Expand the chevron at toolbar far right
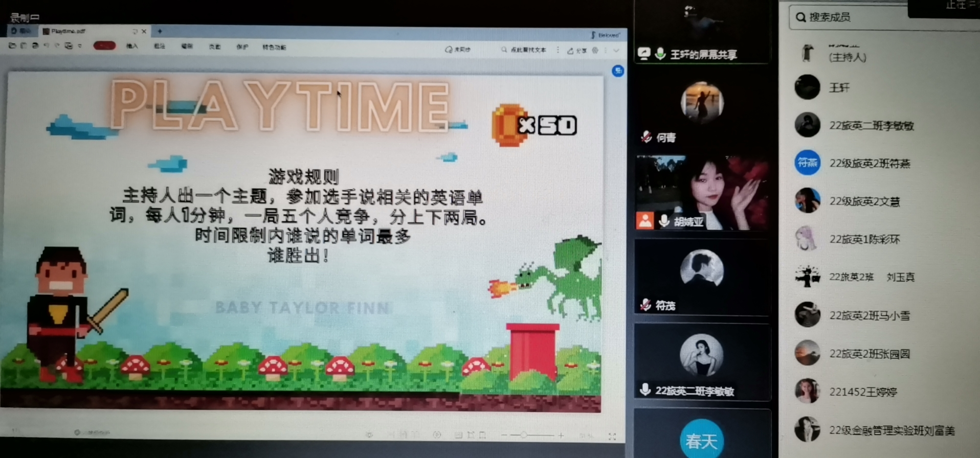 tap(616, 51)
